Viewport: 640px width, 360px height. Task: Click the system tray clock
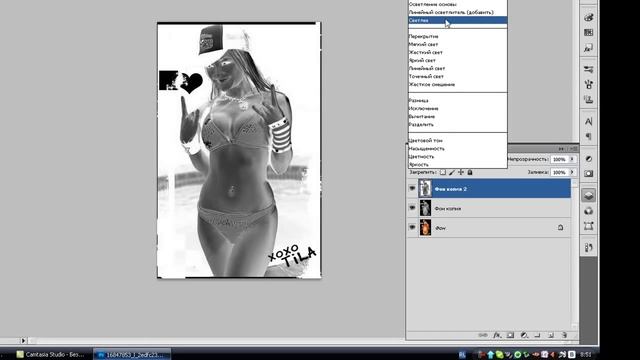[x=585, y=354]
